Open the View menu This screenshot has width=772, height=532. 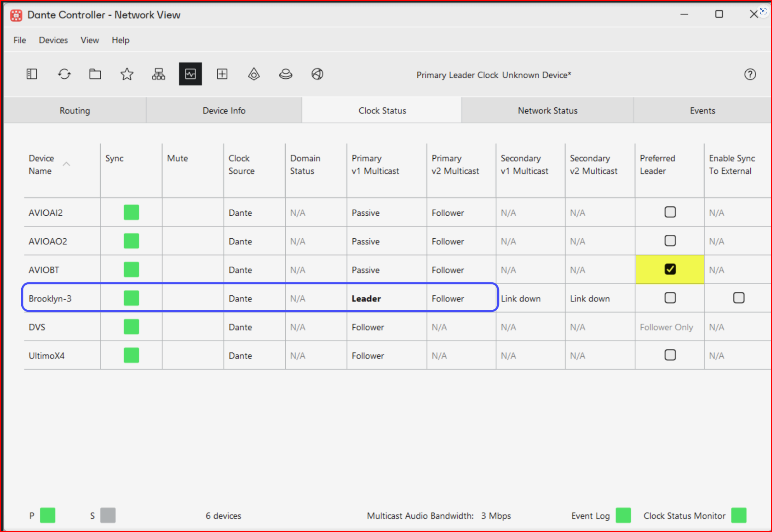[x=90, y=40]
